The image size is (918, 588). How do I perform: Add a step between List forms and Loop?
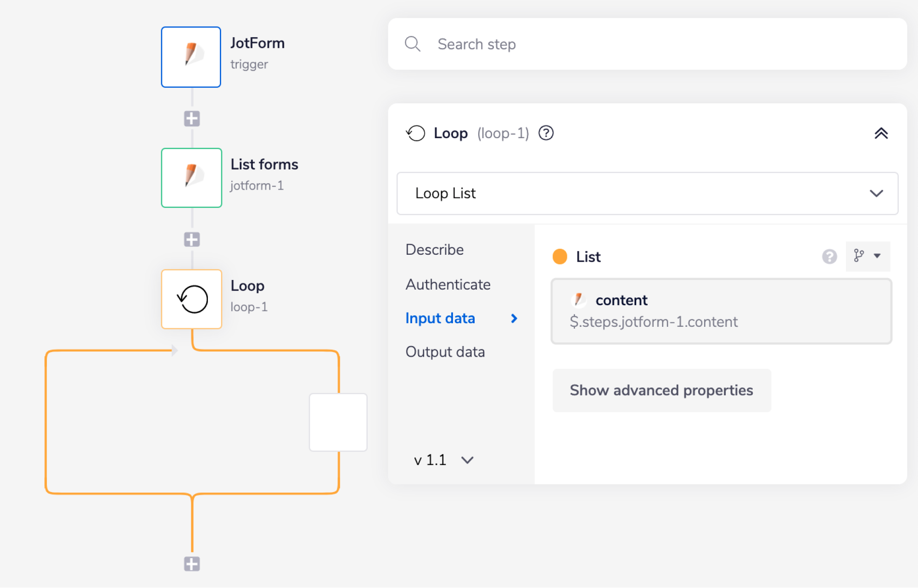[191, 239]
